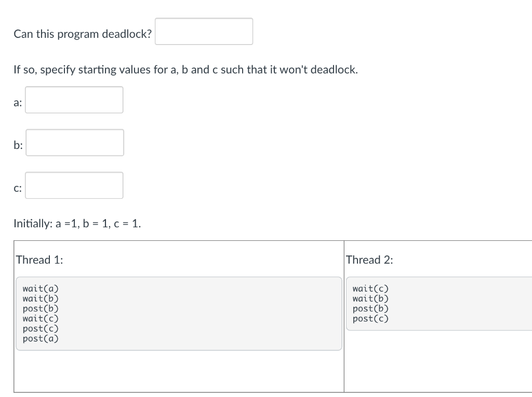The height and width of the screenshot is (397, 532).
Task: Click the question text about deadlock
Action: click(82, 34)
